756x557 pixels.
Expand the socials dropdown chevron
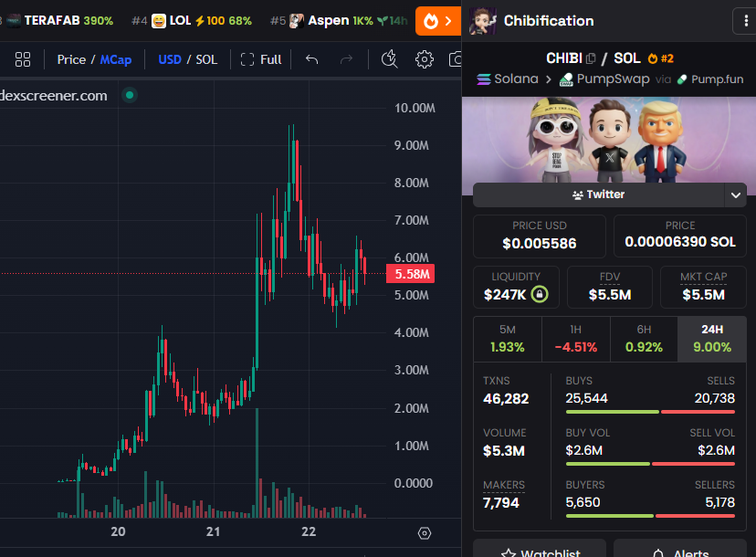coord(736,194)
